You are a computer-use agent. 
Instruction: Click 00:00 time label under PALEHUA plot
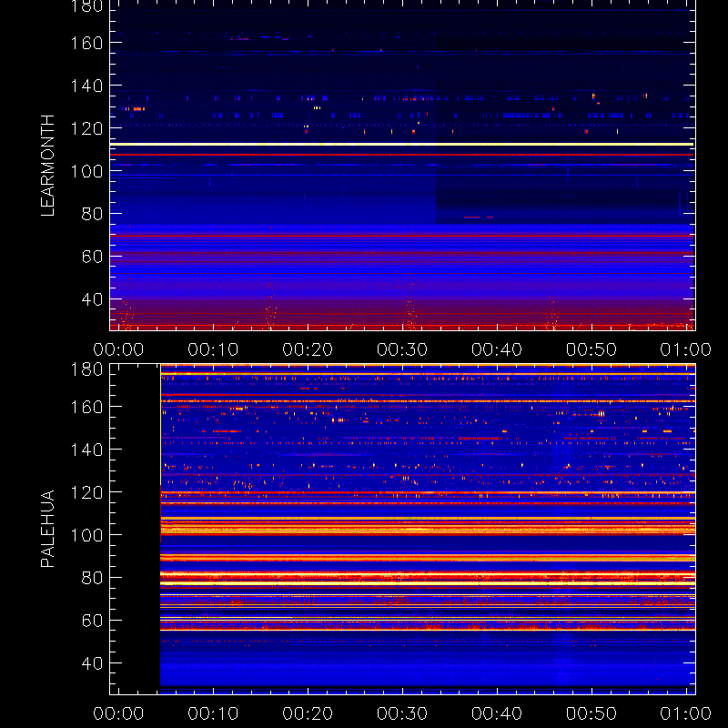click(118, 713)
